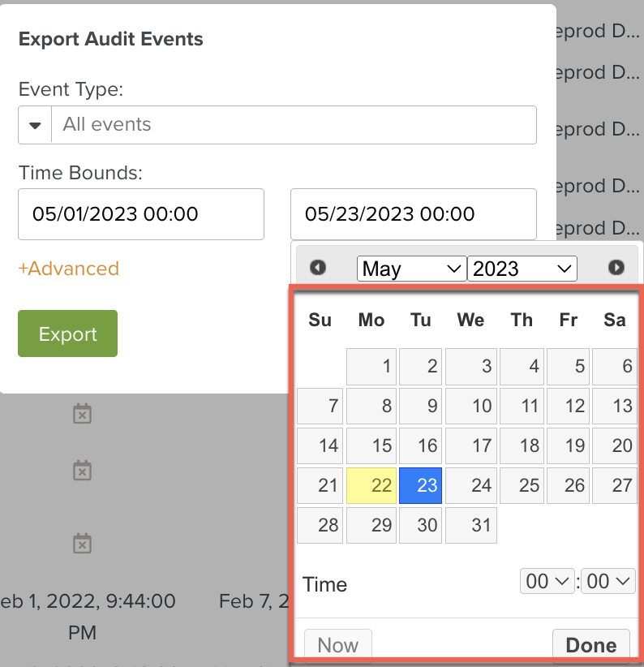The height and width of the screenshot is (667, 644).
Task: Open the minute dropdown in Time row
Action: coord(608,581)
